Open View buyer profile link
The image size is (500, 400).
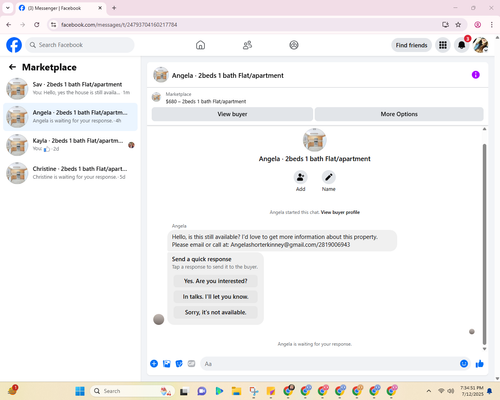[x=340, y=212]
